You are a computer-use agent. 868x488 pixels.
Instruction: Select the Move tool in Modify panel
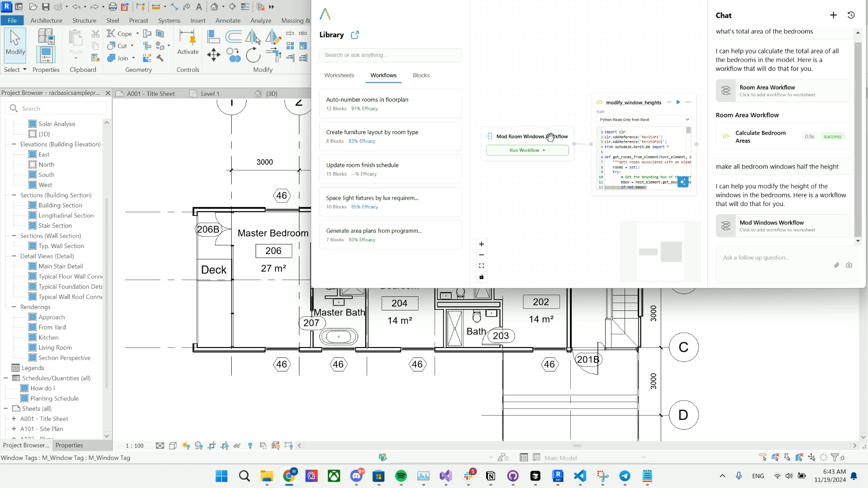point(213,55)
